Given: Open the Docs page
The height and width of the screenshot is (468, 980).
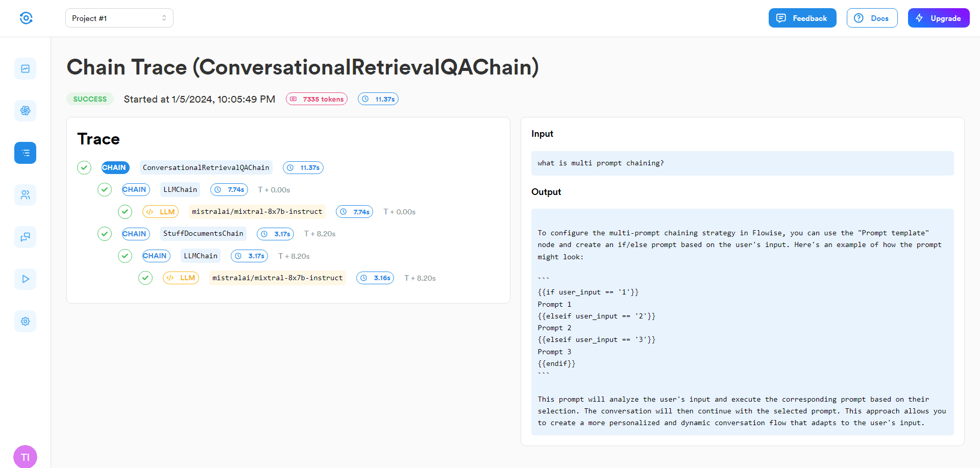Looking at the screenshot, I should (x=872, y=17).
